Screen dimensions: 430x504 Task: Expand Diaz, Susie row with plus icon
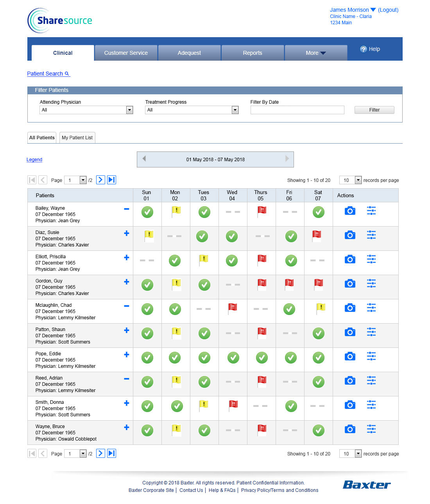[126, 233]
